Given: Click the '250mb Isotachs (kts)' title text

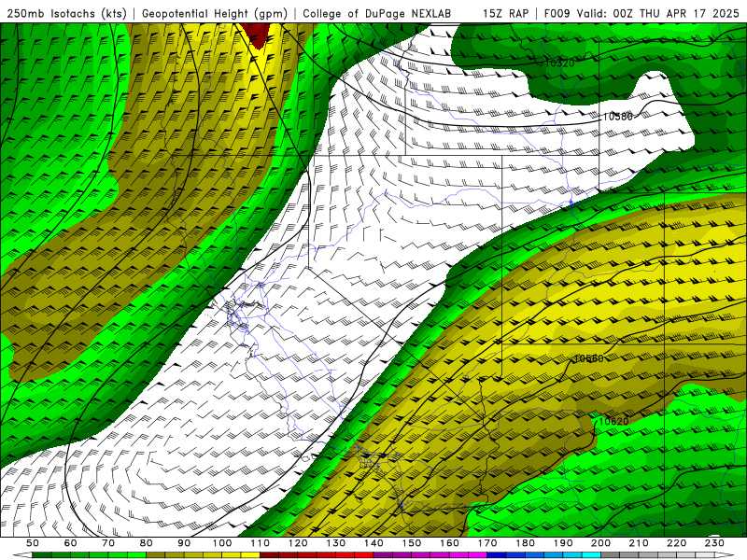Looking at the screenshot, I should click(67, 13).
